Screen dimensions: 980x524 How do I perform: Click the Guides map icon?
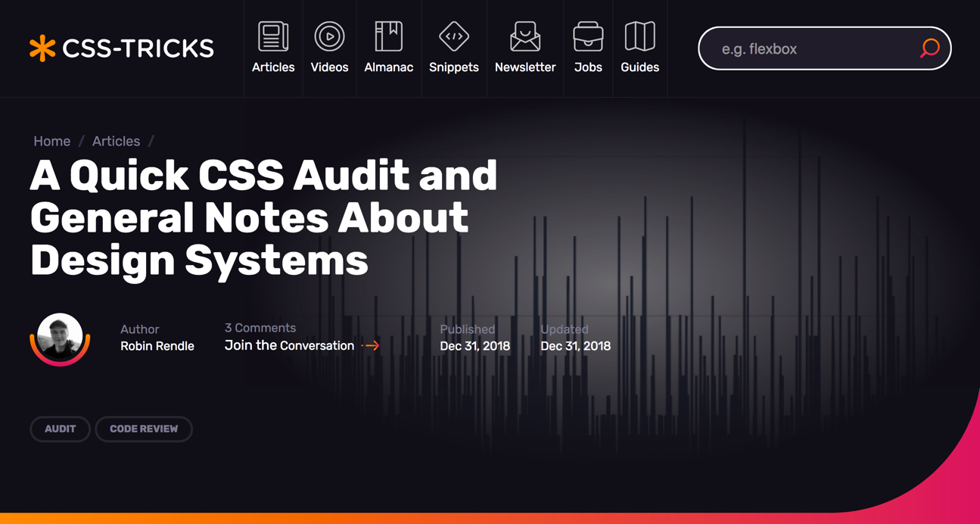(639, 36)
